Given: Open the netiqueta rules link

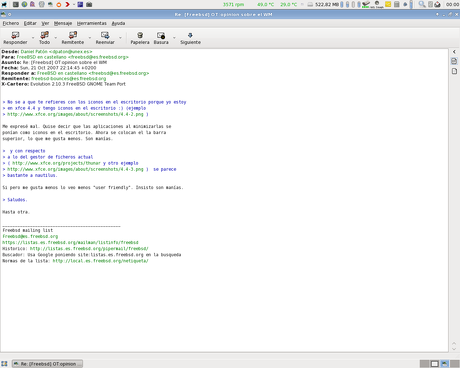Looking at the screenshot, I should [x=100, y=261].
